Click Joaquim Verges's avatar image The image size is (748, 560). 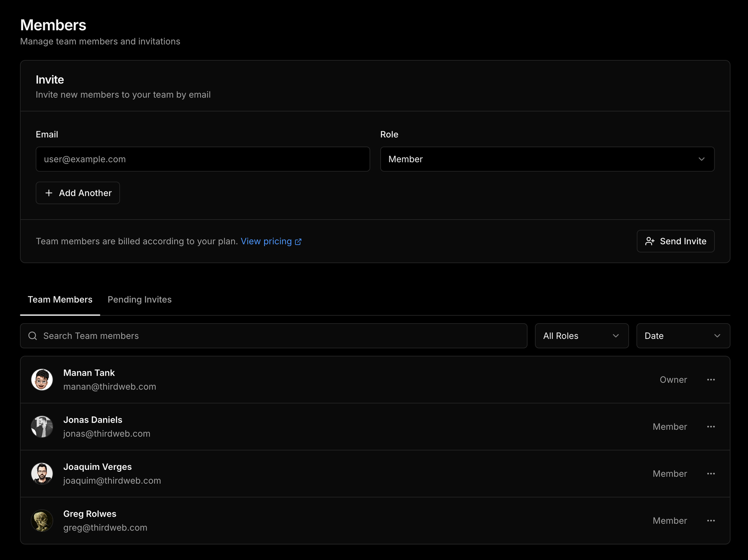click(42, 474)
